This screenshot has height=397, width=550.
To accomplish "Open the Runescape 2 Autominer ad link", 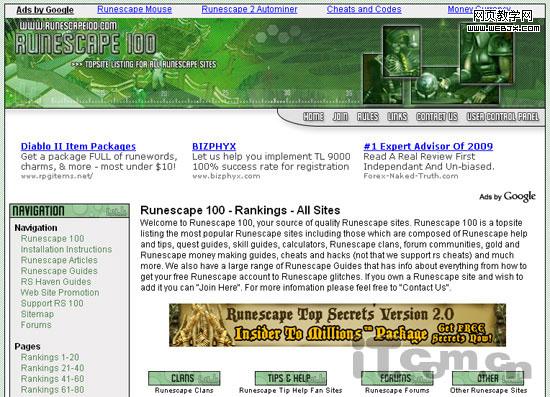I will pyautogui.click(x=249, y=9).
